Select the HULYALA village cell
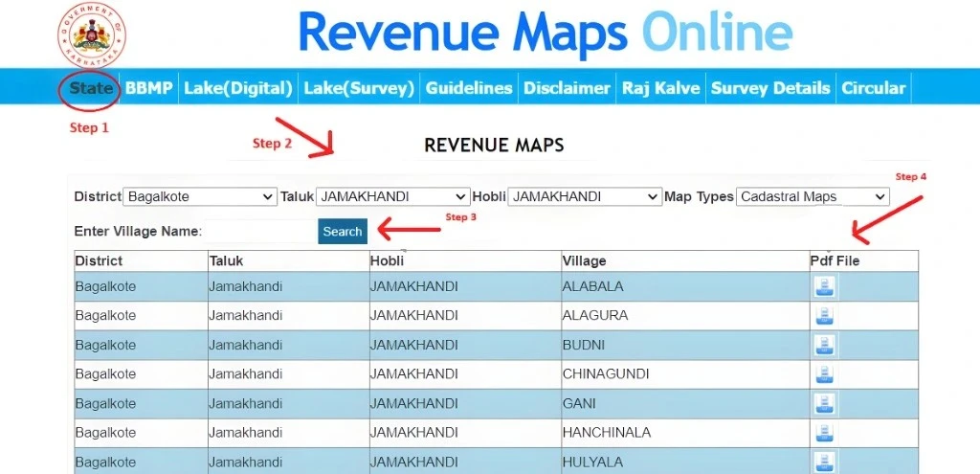Screen dimensions: 980x474 (685, 463)
